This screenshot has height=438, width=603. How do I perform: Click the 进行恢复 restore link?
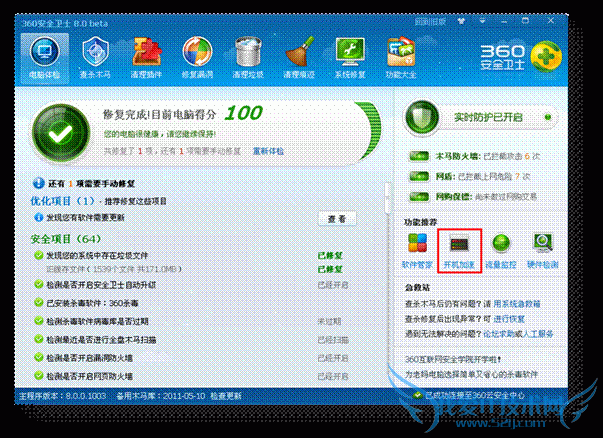(509, 319)
